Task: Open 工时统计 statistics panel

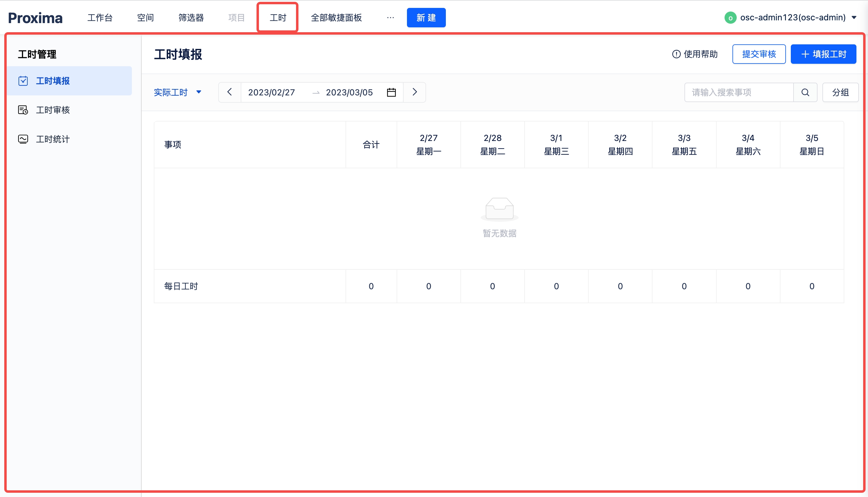Action: coord(53,139)
